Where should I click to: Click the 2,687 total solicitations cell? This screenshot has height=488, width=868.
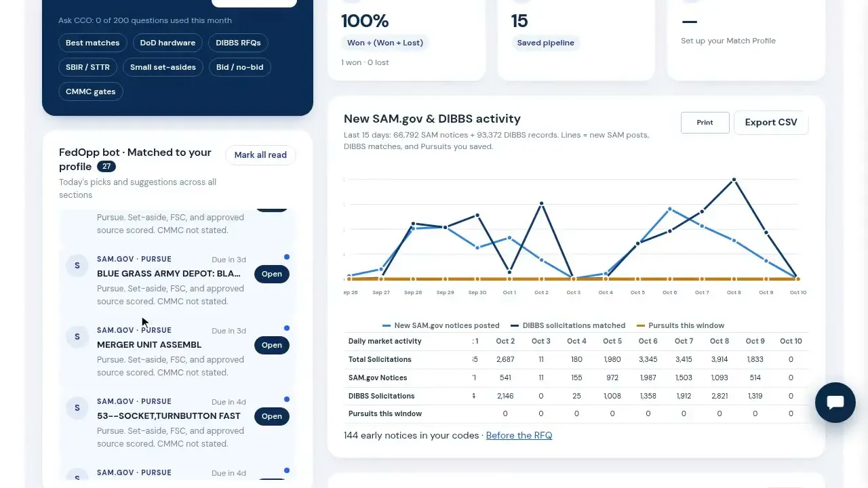pos(505,359)
